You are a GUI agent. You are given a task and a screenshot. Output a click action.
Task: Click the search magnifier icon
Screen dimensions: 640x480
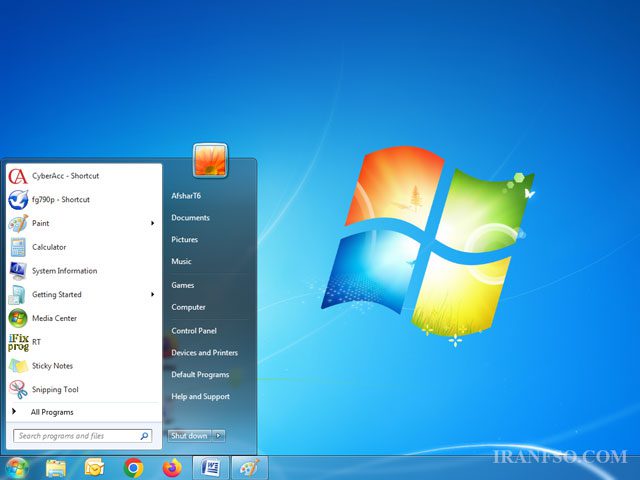[144, 436]
